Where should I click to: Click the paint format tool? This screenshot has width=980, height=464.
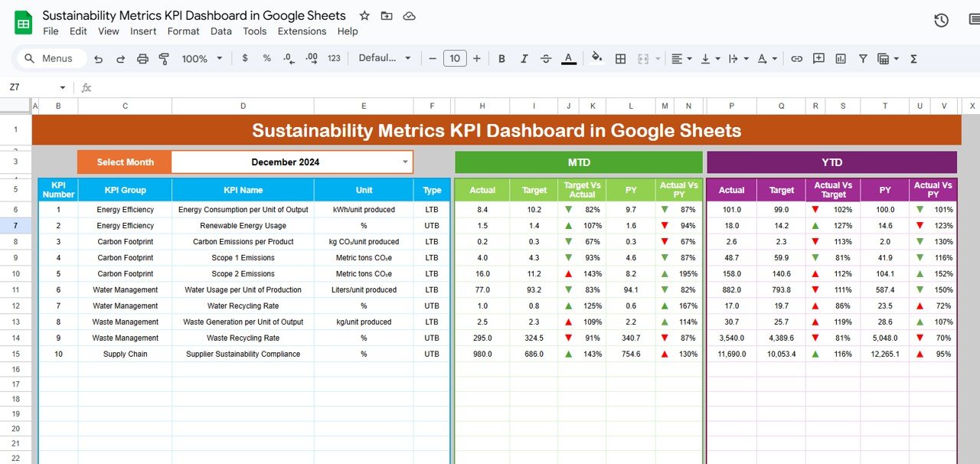(x=164, y=58)
